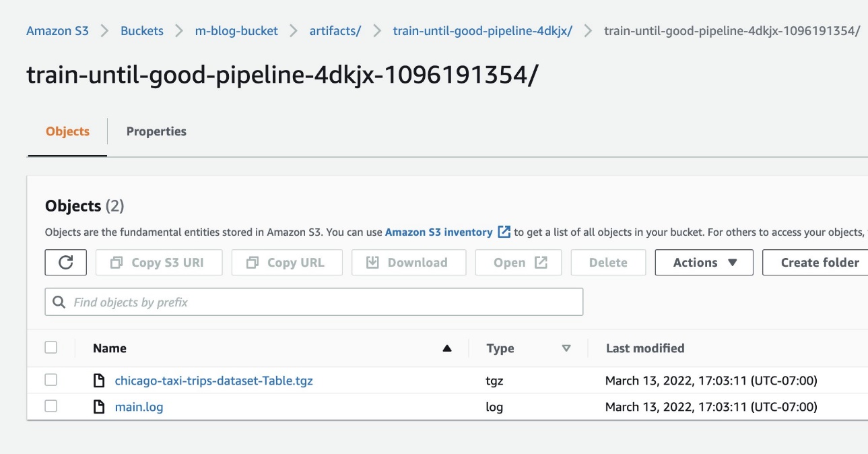Open the train-until-good-pipeline-4dkjx/ breadcrumb
The height and width of the screenshot is (454, 868).
click(x=483, y=31)
